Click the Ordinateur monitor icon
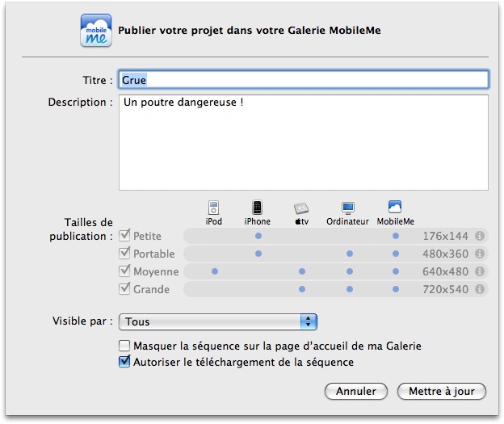504x424 pixels. point(348,208)
